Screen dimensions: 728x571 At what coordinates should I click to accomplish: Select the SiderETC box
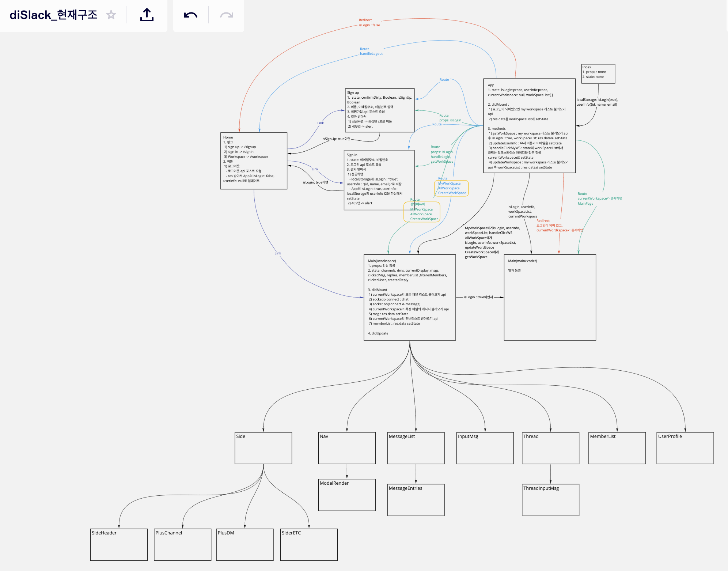pyautogui.click(x=309, y=545)
